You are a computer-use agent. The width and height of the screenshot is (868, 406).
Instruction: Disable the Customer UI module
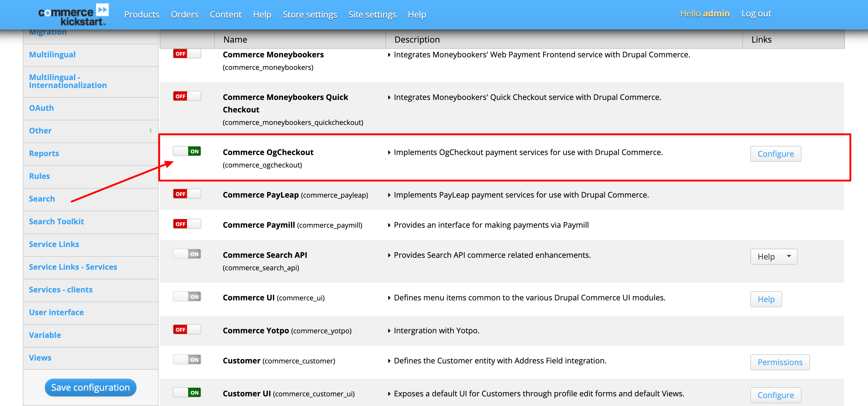(187, 393)
